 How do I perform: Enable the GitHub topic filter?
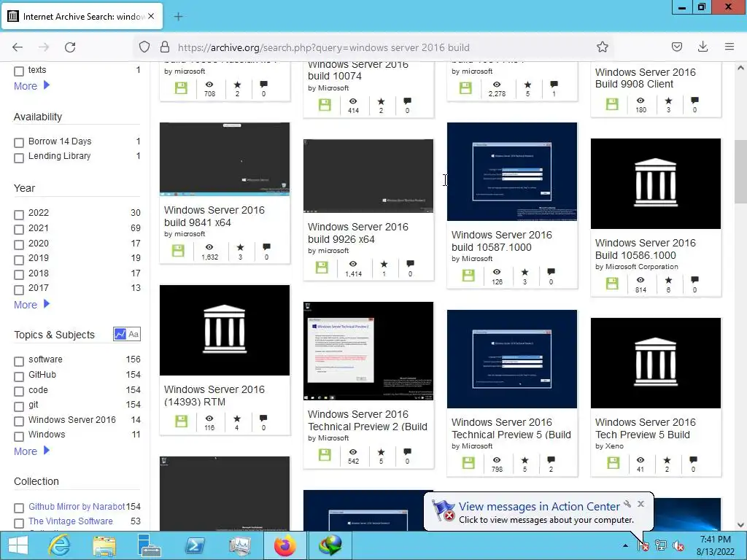point(19,377)
